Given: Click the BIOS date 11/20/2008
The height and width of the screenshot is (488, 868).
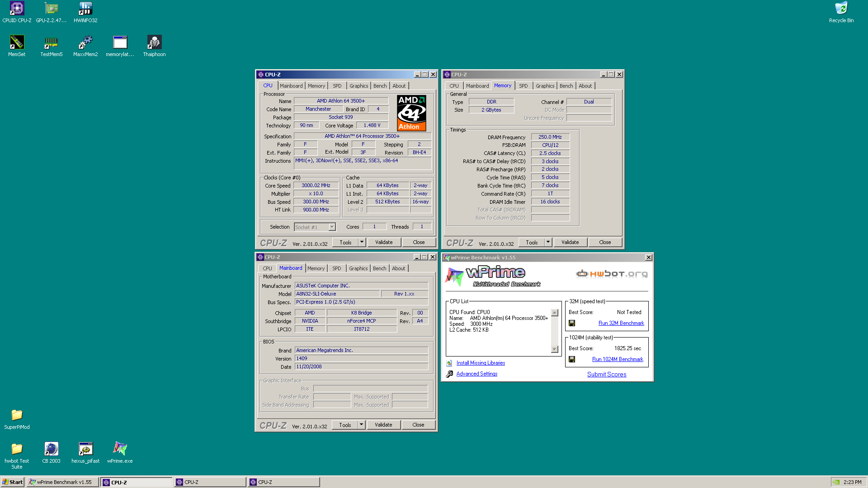Looking at the screenshot, I should click(361, 366).
